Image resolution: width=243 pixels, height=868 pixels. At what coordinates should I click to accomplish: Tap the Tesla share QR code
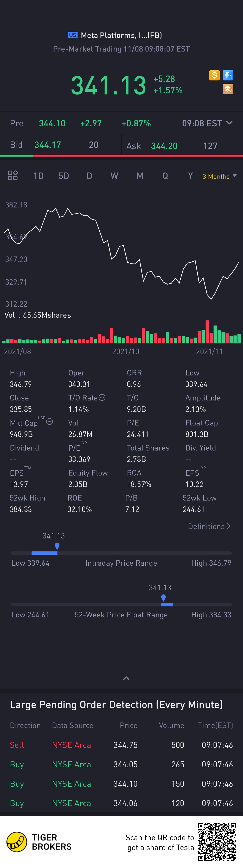(x=217, y=842)
